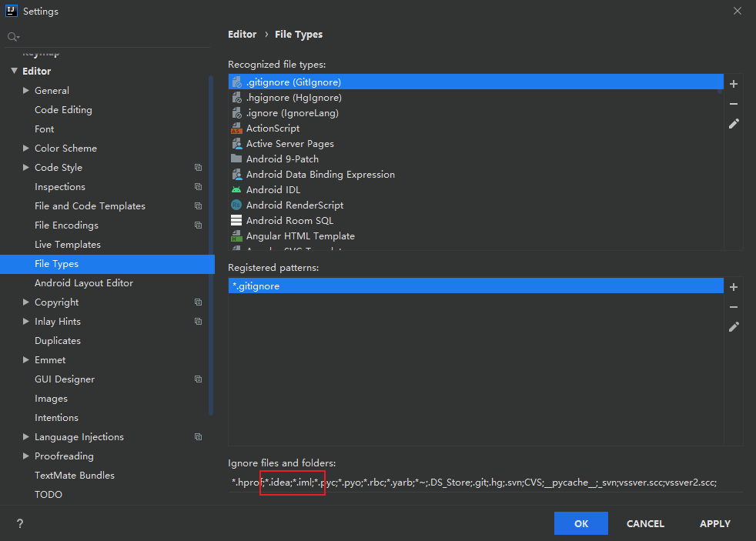
Task: Click the Apply button
Action: click(714, 523)
